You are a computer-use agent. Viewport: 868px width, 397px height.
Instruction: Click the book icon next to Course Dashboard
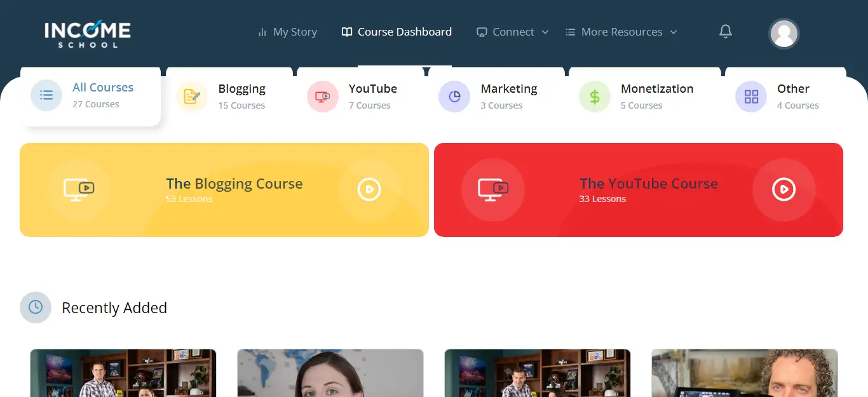point(347,32)
